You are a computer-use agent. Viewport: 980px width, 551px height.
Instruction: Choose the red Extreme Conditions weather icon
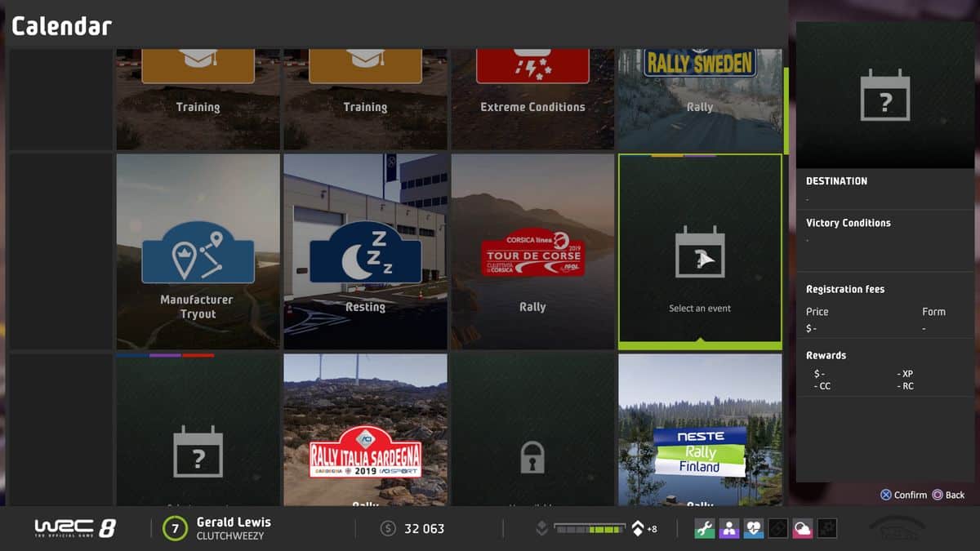click(532, 65)
